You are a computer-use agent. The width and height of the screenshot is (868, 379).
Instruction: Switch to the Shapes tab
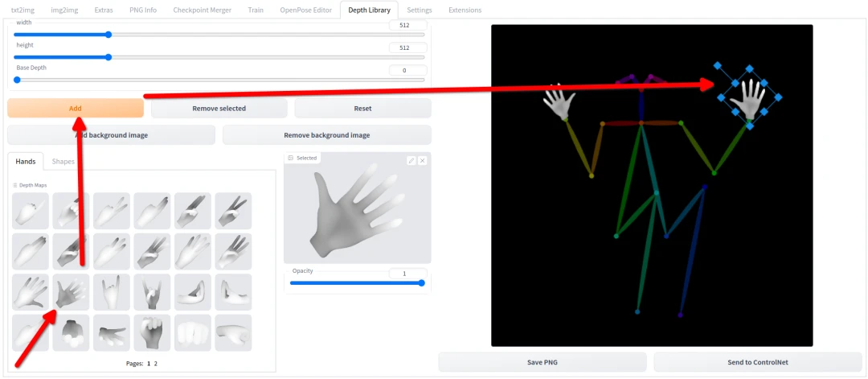tap(63, 162)
